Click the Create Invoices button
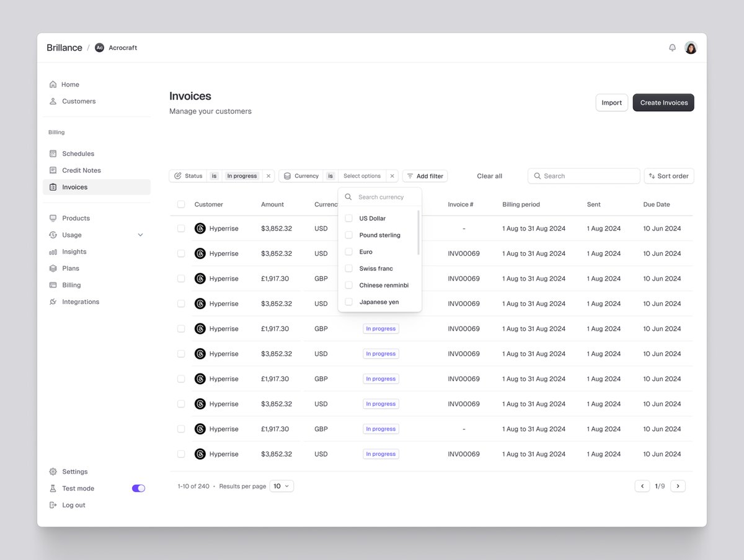Screen dimensions: 744x560 [663, 103]
